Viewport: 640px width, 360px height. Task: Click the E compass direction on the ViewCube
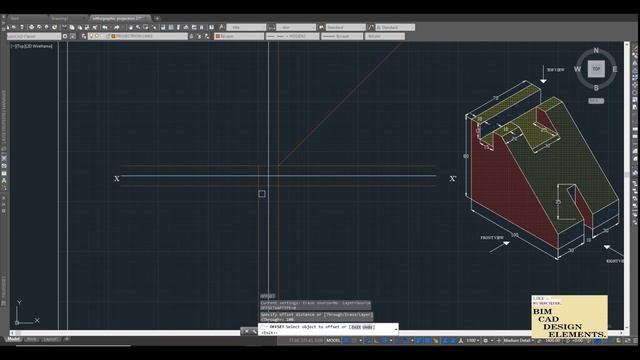(x=615, y=69)
